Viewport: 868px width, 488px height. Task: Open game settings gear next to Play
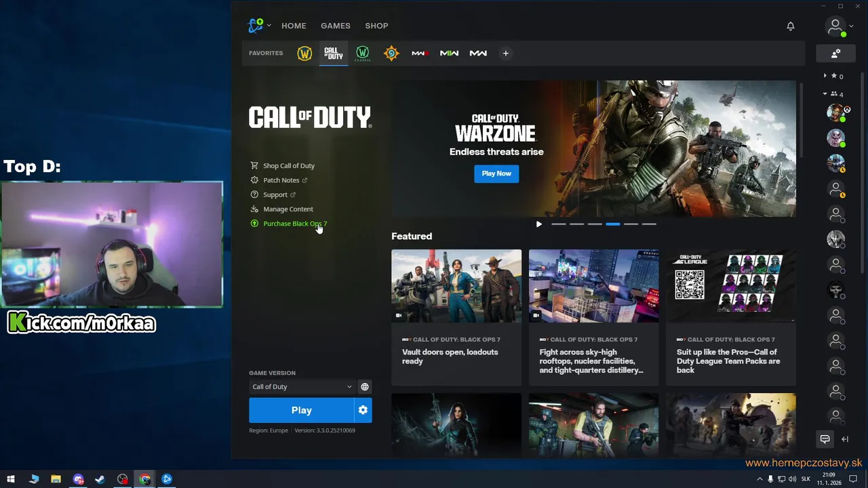click(363, 410)
